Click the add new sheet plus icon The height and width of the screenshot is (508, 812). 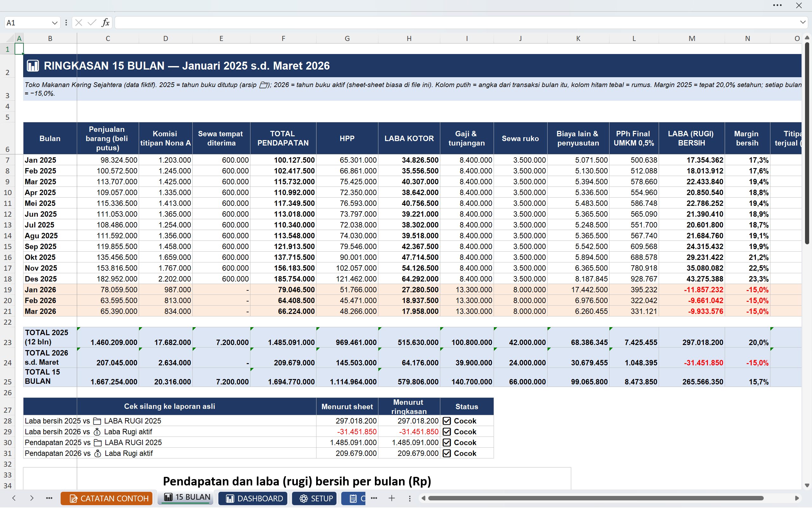[x=392, y=498]
